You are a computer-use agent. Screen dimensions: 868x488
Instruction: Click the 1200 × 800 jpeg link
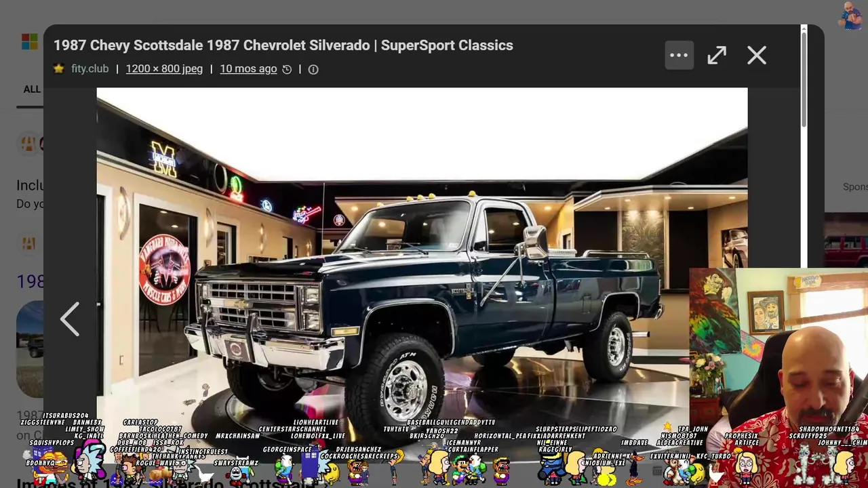(164, 68)
